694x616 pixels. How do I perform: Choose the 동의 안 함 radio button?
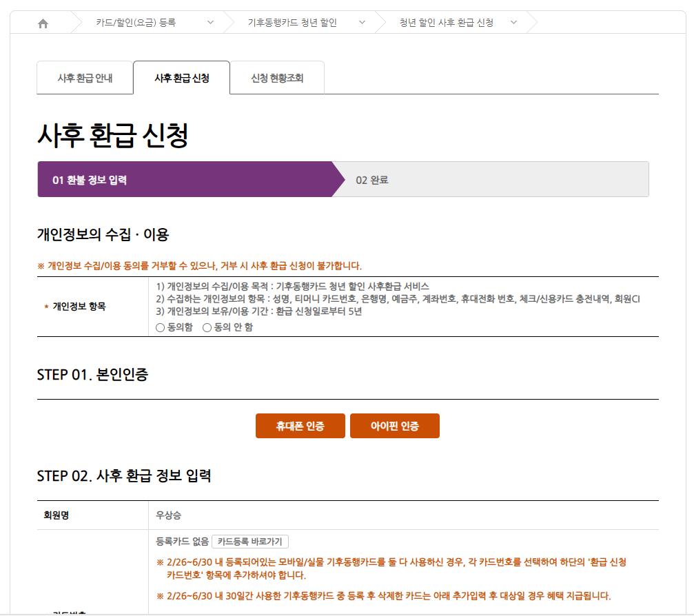pos(207,327)
